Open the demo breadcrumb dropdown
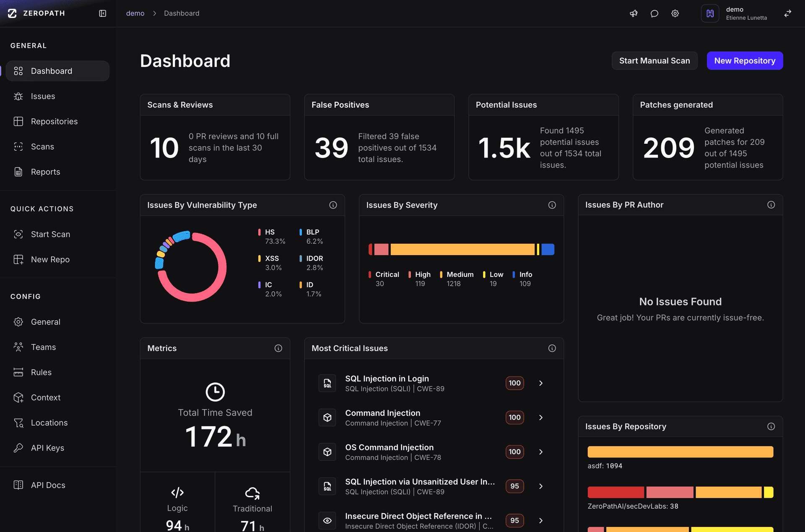805x532 pixels. [x=135, y=13]
